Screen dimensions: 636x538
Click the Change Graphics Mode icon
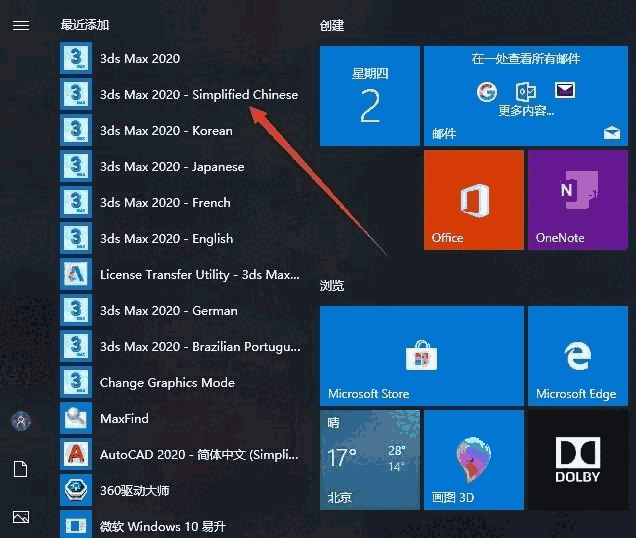pyautogui.click(x=76, y=382)
